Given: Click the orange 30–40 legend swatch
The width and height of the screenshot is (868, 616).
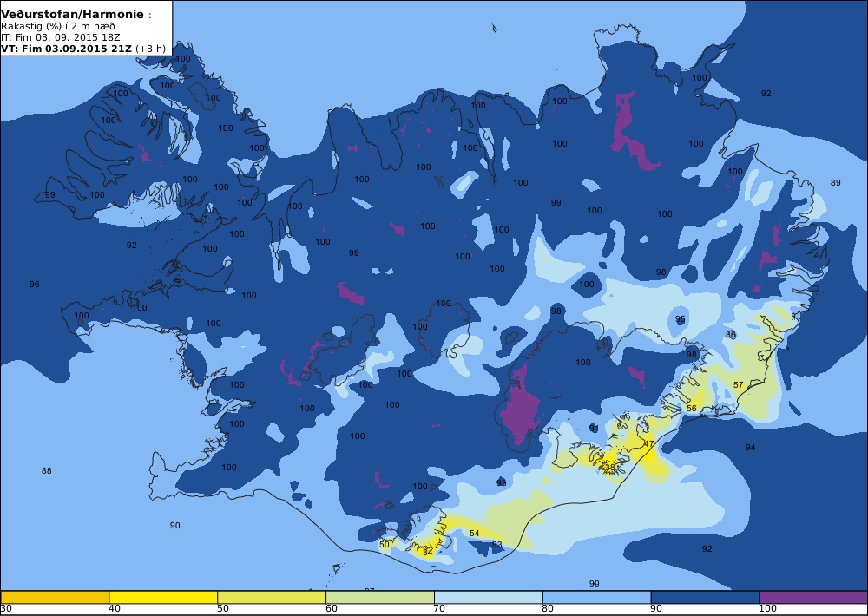Looking at the screenshot, I should pyautogui.click(x=55, y=597).
